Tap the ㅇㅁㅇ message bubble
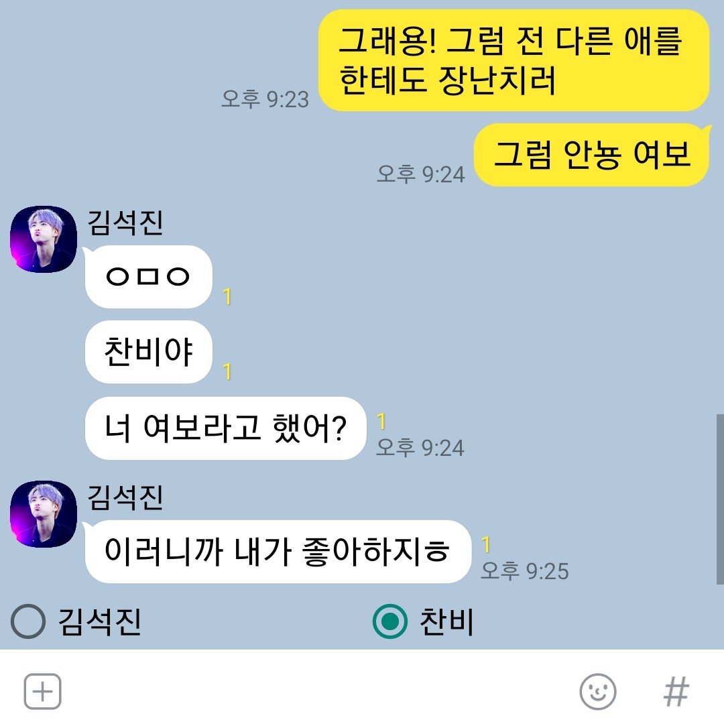This screenshot has height=728, width=724. [149, 277]
